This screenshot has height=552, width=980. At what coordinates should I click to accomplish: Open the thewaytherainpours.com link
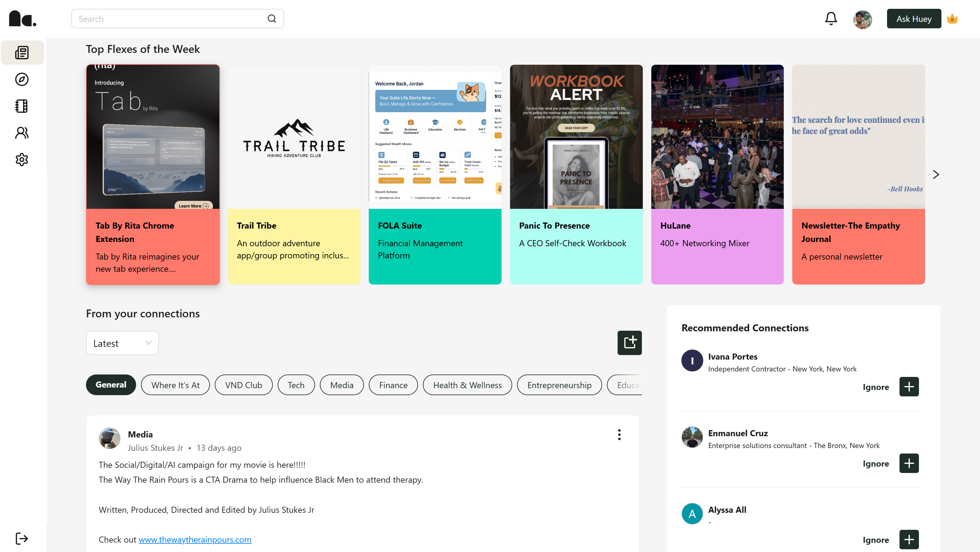[195, 540]
